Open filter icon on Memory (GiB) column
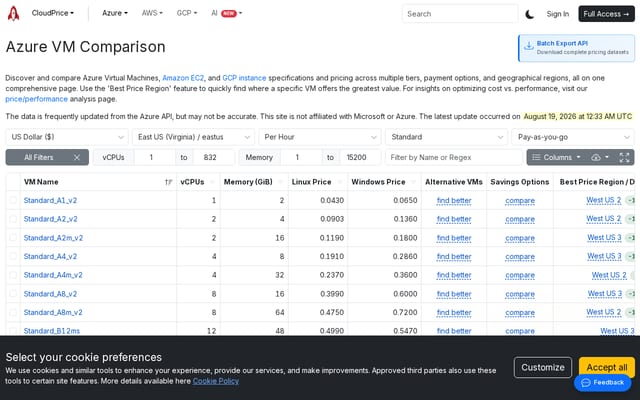The width and height of the screenshot is (640, 400). pyautogui.click(x=280, y=182)
